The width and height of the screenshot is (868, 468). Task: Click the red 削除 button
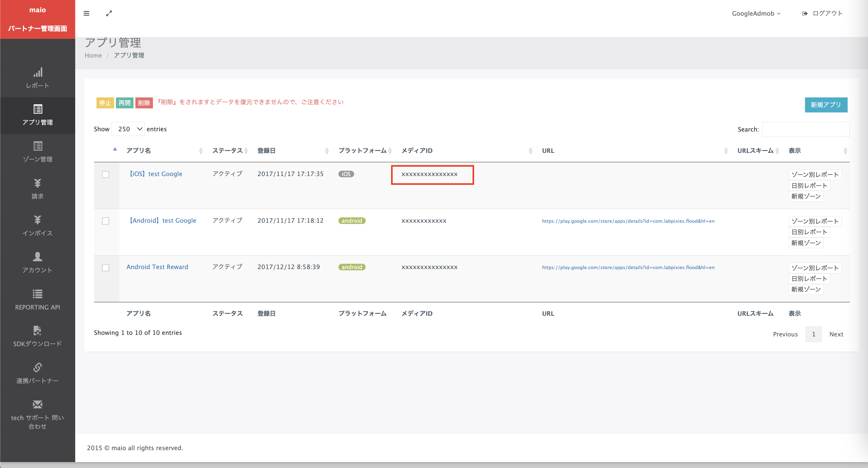coord(144,103)
